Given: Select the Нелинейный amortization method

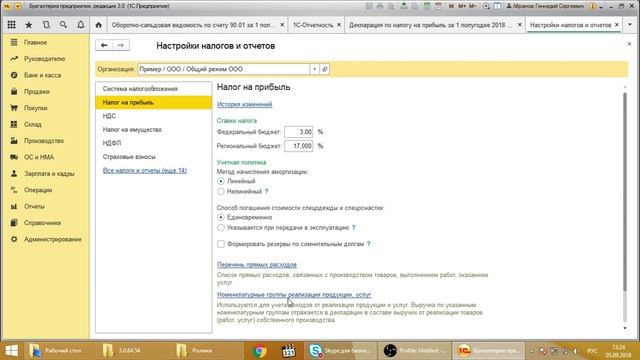Looking at the screenshot, I should click(221, 191).
